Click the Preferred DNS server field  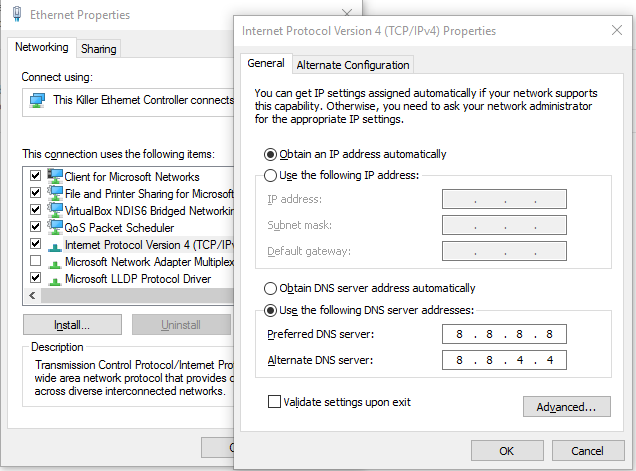[504, 334]
